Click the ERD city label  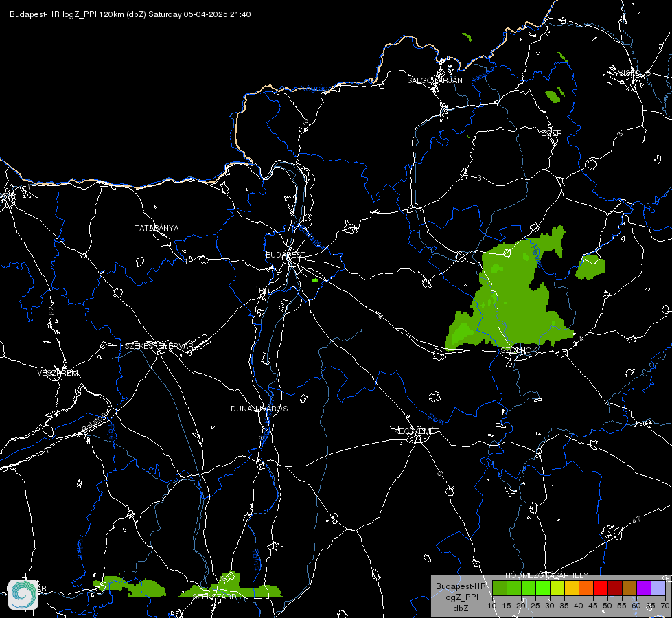click(262, 290)
